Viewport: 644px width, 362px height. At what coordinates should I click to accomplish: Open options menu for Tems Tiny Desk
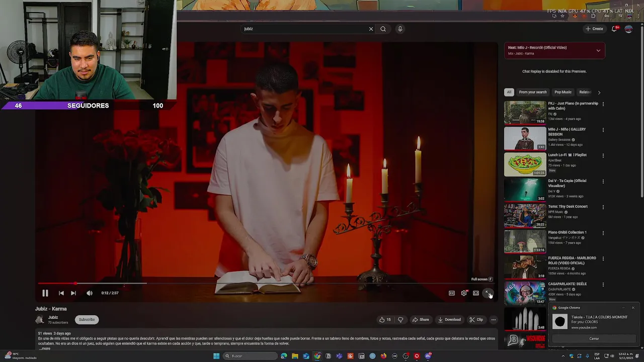pyautogui.click(x=603, y=207)
